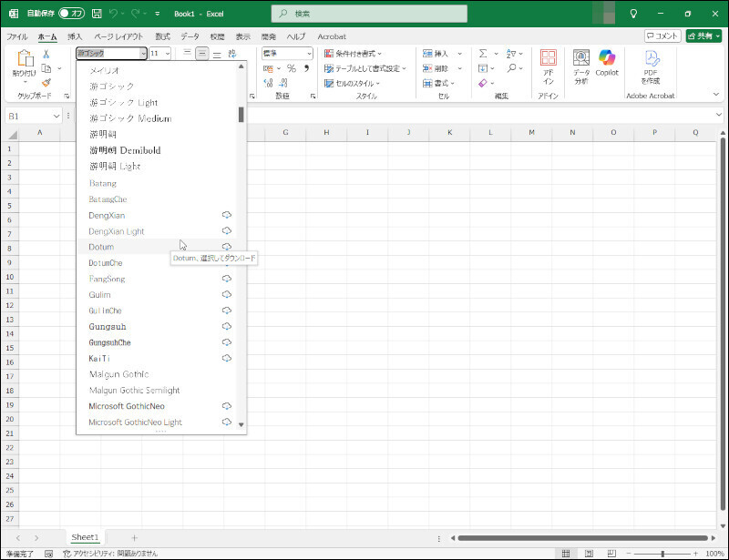This screenshot has width=729, height=560.
Task: Click the Decrease Decimal icon
Action: pos(283,83)
